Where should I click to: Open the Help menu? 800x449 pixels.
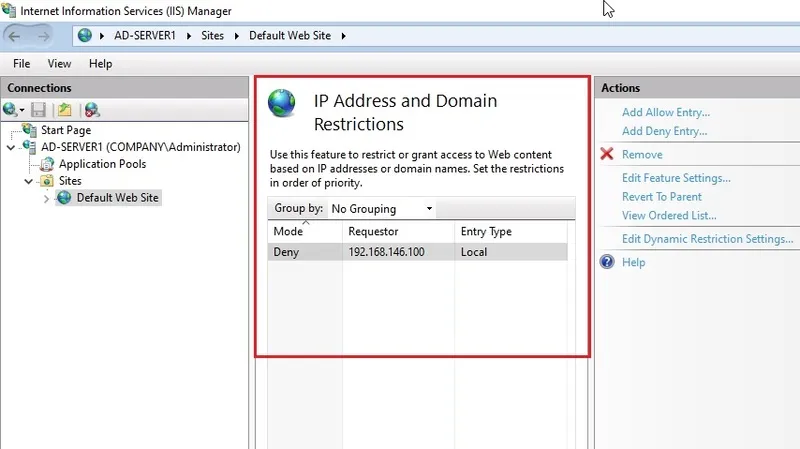pos(101,64)
